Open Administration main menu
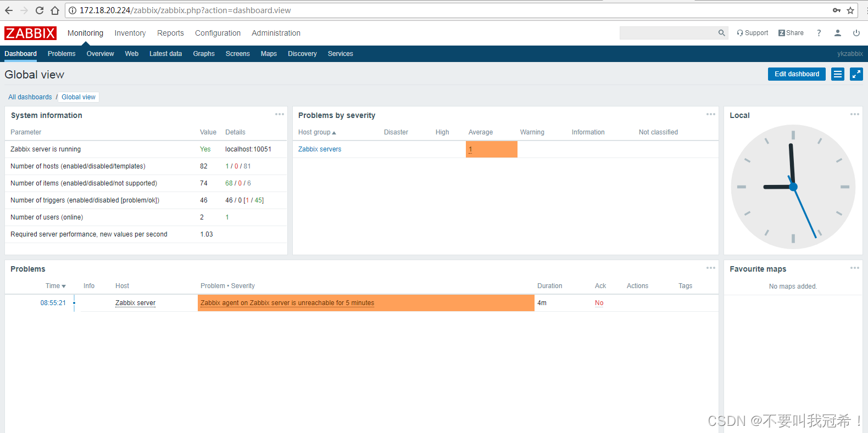 [276, 33]
